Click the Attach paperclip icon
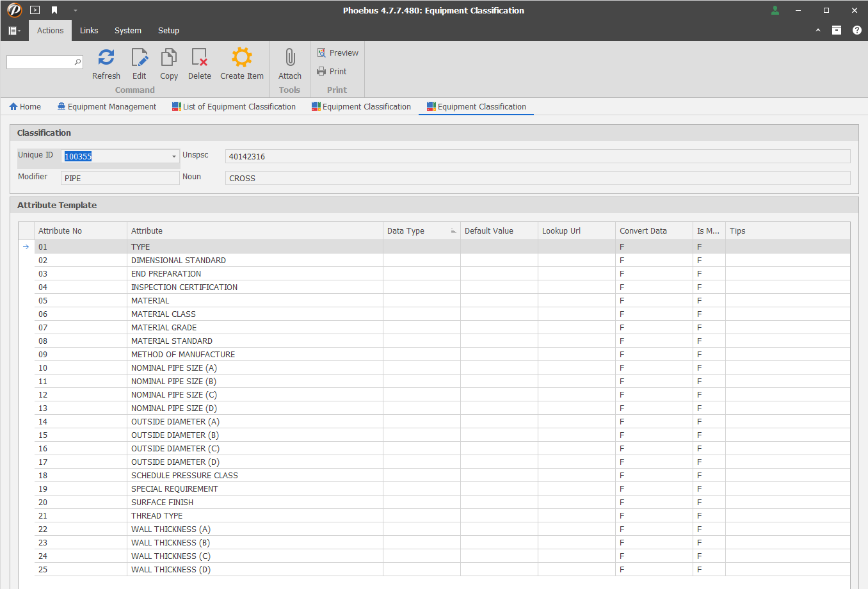This screenshot has width=868, height=589. coord(290,58)
